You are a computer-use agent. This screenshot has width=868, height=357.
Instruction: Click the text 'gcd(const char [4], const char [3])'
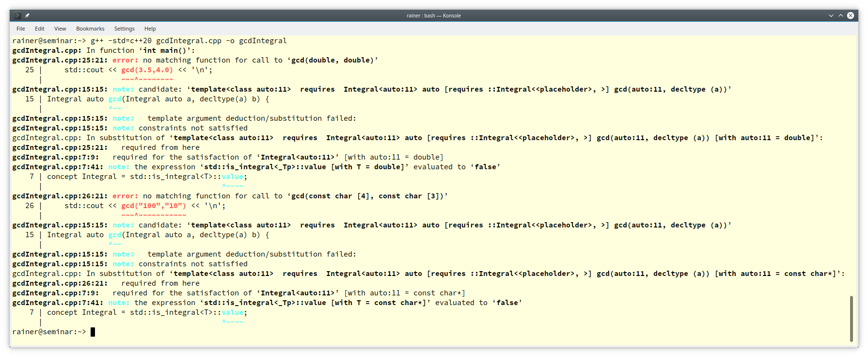[x=367, y=196]
